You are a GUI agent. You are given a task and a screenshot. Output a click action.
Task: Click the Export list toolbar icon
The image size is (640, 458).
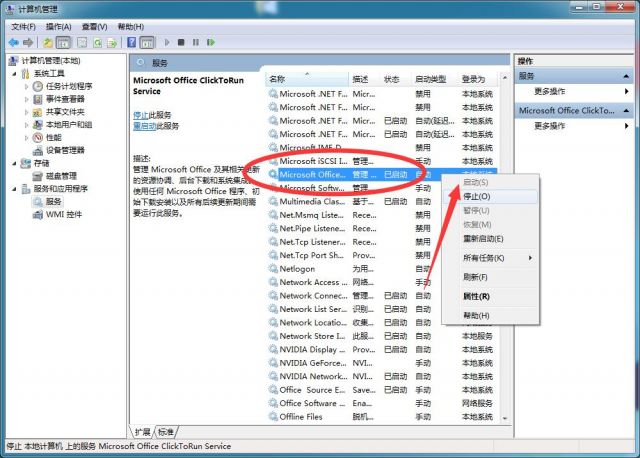click(112, 42)
